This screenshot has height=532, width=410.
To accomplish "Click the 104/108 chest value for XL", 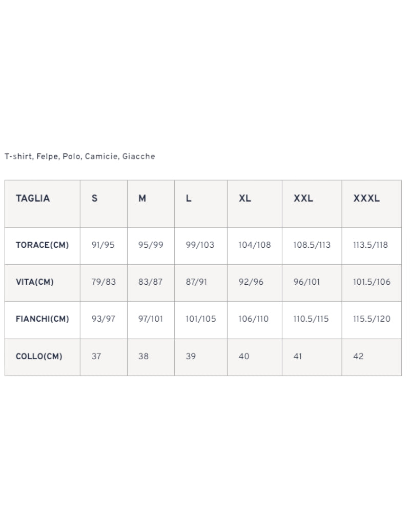I will [x=255, y=245].
